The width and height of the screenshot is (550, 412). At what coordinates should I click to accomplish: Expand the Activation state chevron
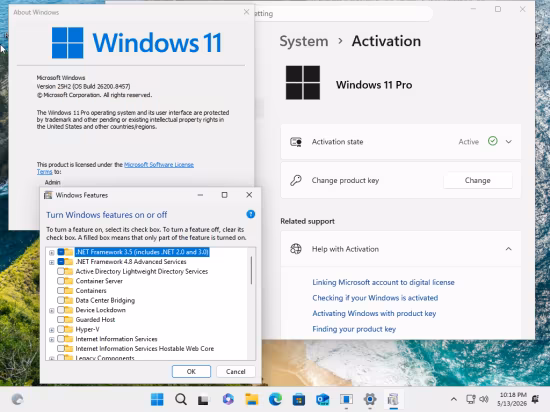click(x=509, y=142)
